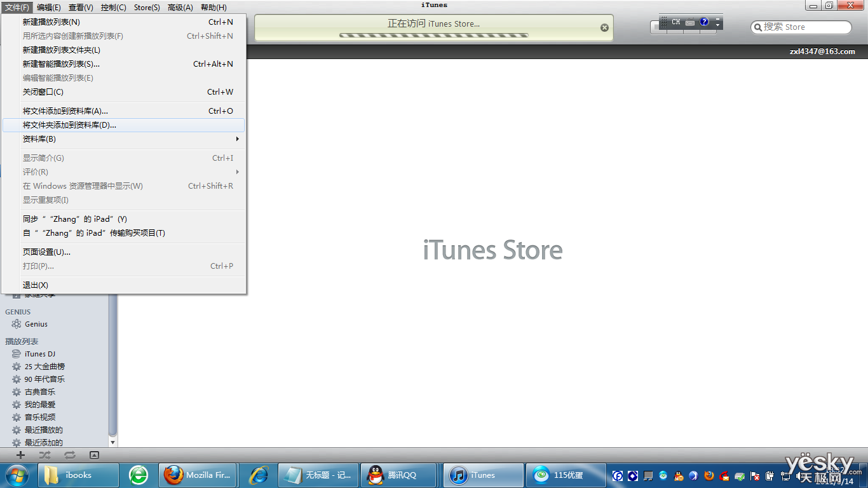
Task: Open the 文件(F) menu
Action: pyautogui.click(x=17, y=8)
